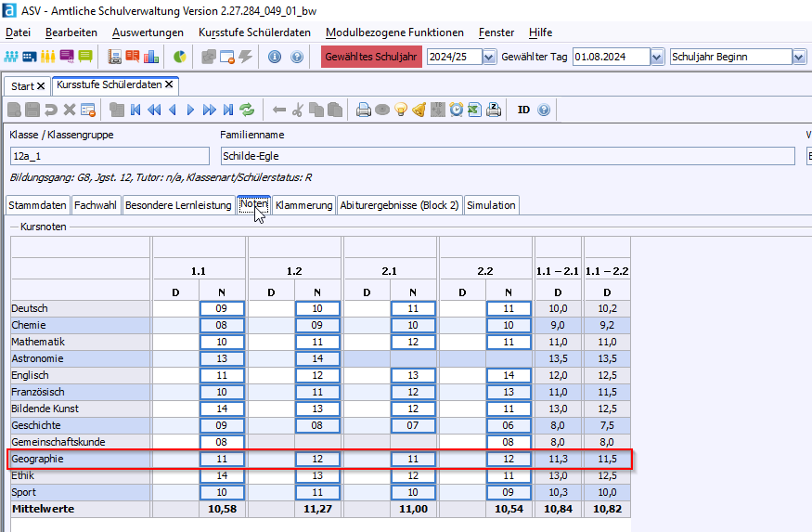Open the Modulbezogene Funktionen menu

click(394, 32)
